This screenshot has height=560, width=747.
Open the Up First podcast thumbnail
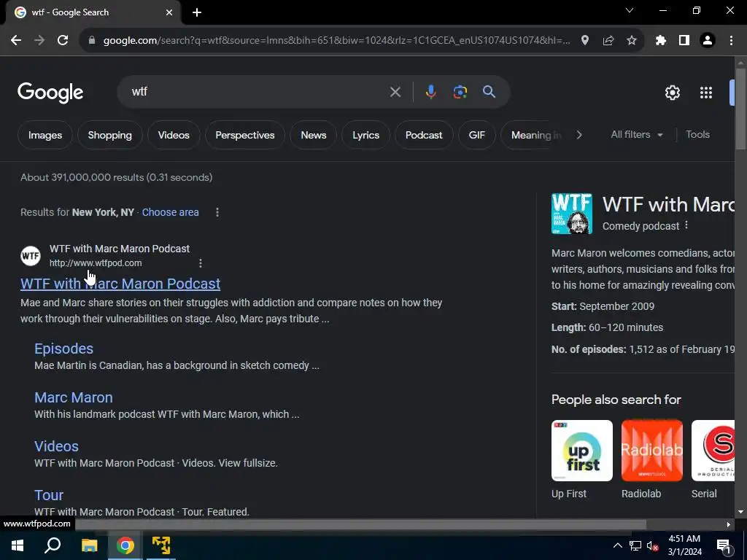coord(582,451)
